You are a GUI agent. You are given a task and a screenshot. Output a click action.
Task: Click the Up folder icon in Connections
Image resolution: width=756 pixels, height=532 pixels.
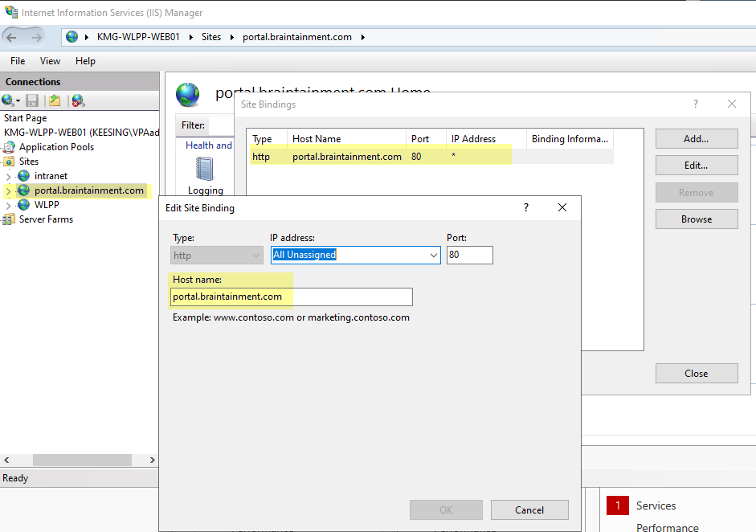(x=55, y=100)
